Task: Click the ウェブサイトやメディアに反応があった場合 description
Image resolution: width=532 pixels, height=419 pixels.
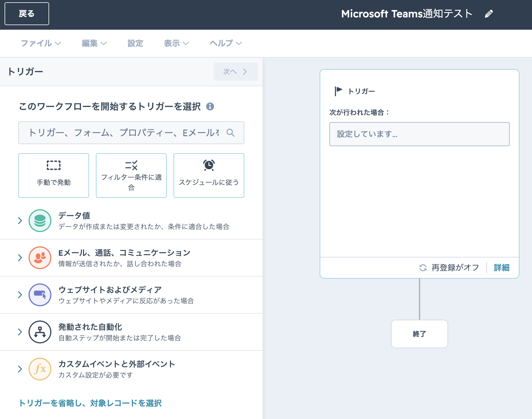Action: [x=126, y=301]
